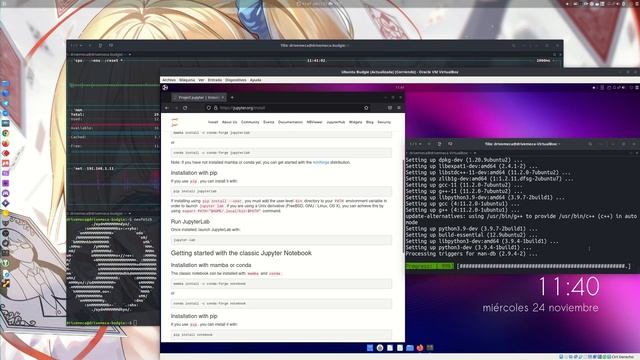This screenshot has height=360, width=640.
Task: Click 'Run JupyterLab' heading
Action: [x=190, y=222]
